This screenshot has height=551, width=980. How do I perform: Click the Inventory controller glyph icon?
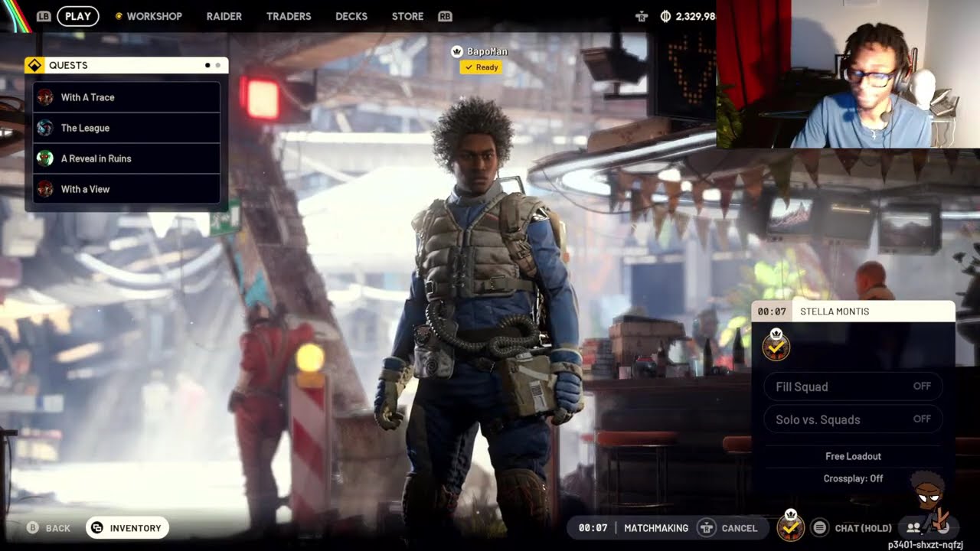click(x=97, y=528)
